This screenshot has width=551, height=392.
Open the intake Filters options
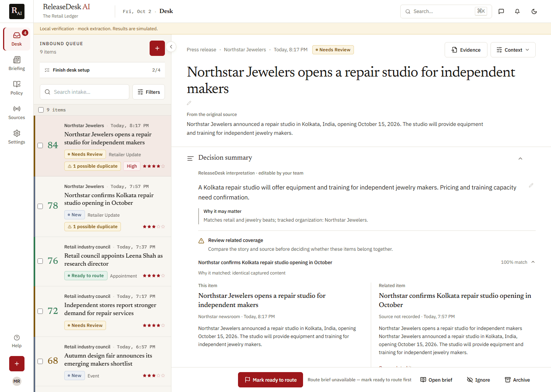coord(149,92)
